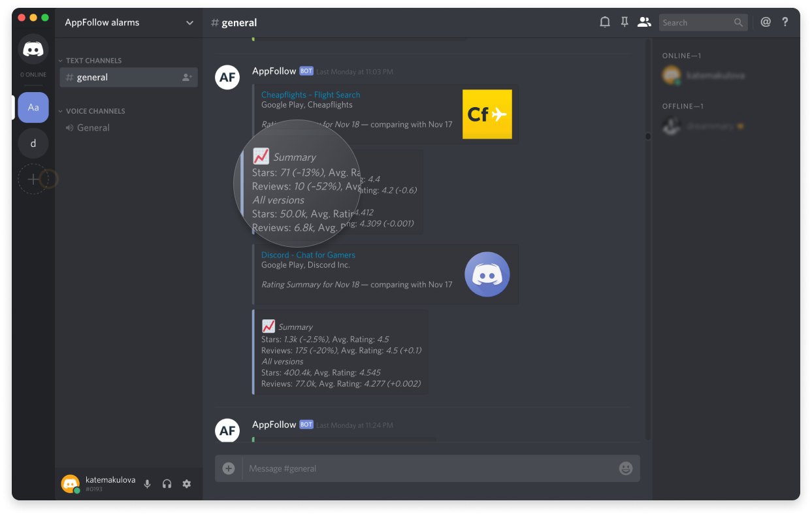The width and height of the screenshot is (812, 516).
Task: Click the BOT tag at 11:03 PM
Action: (306, 71)
